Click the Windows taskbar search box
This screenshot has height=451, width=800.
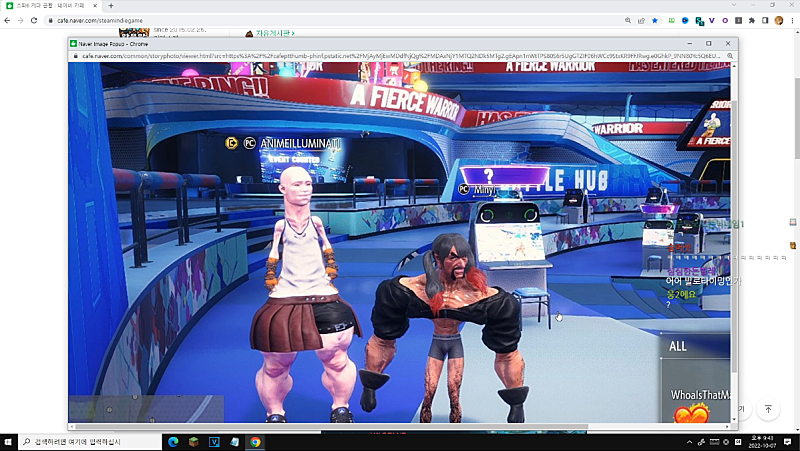click(x=90, y=441)
